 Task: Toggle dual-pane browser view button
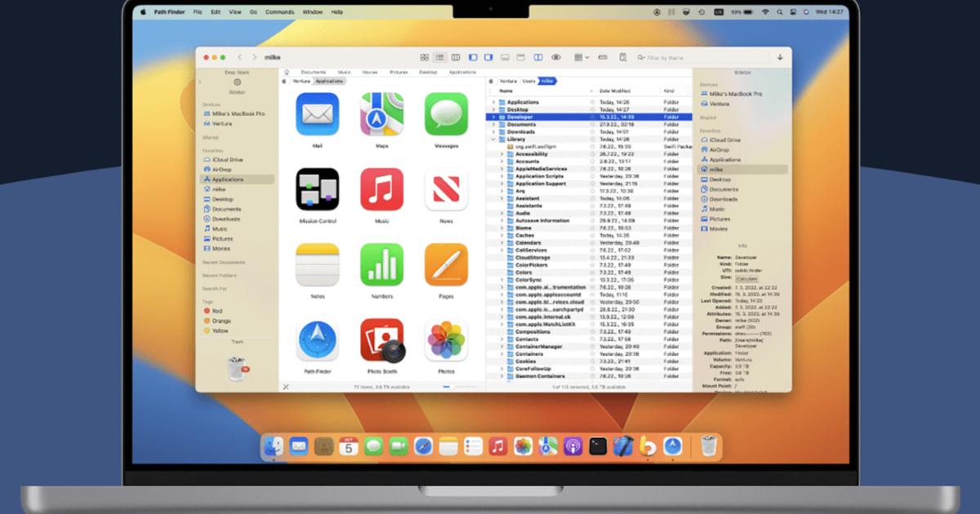click(538, 58)
